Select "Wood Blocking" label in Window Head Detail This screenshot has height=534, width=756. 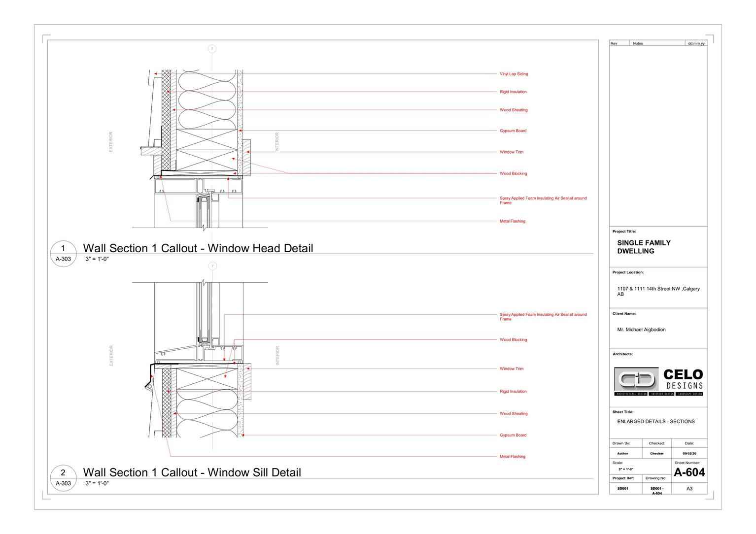(x=513, y=173)
